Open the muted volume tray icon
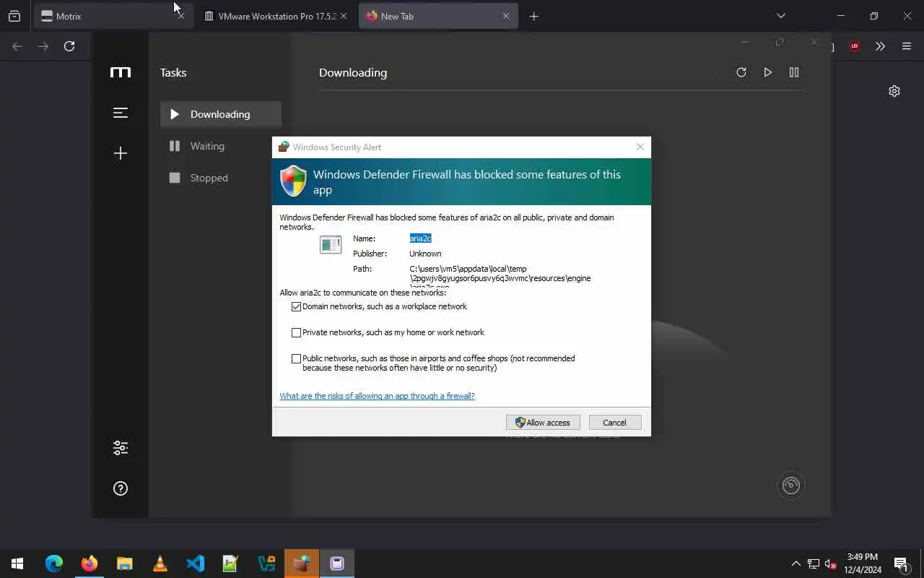The height and width of the screenshot is (578, 924). 831,564
